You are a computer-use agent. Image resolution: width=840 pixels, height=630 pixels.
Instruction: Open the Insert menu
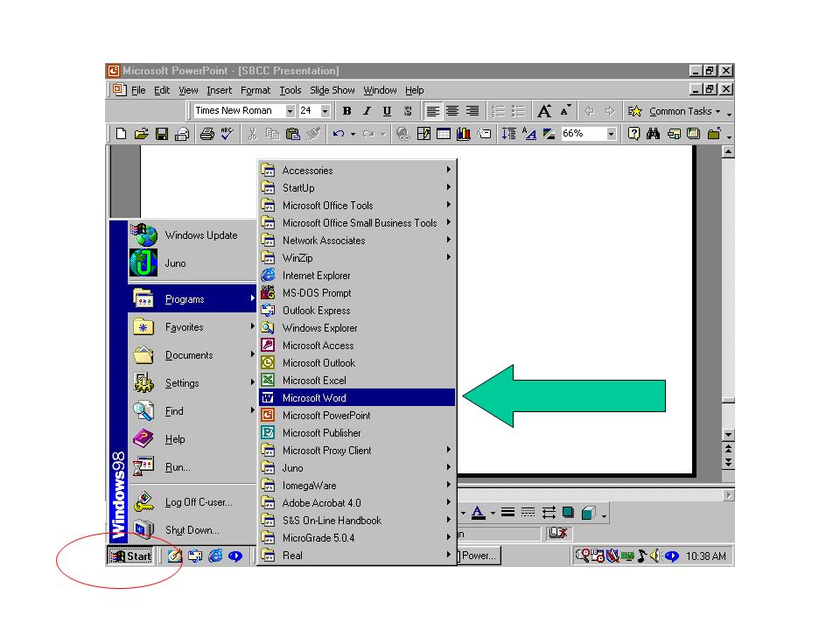[219, 90]
